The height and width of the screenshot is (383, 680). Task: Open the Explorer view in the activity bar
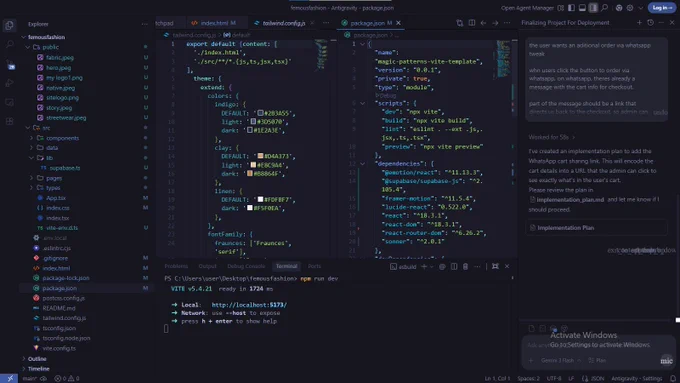tap(10, 26)
